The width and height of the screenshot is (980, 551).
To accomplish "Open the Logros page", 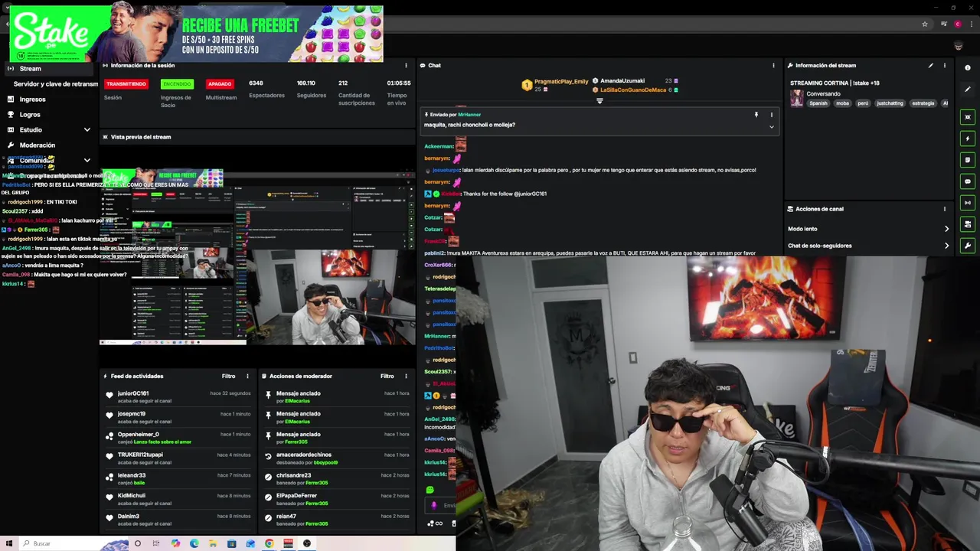I will click(x=30, y=115).
